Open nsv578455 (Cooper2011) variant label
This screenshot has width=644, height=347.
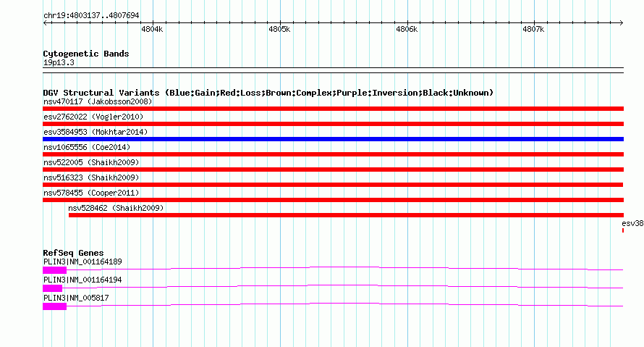pyautogui.click(x=91, y=193)
